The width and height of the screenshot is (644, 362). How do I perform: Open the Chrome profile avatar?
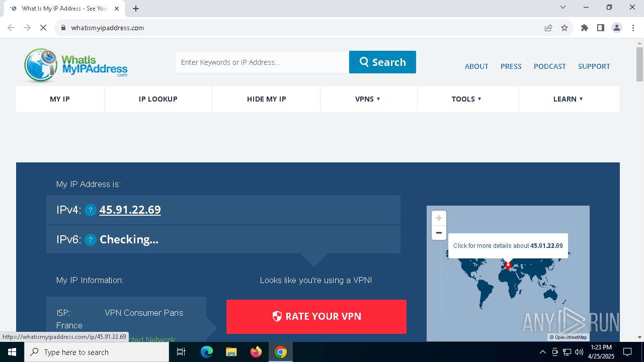617,28
